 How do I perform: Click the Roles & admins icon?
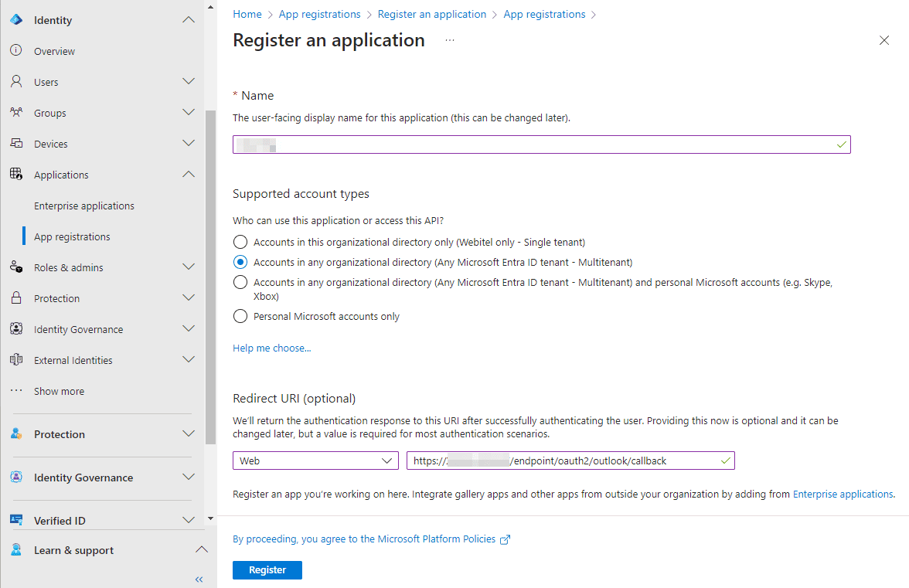coord(16,267)
